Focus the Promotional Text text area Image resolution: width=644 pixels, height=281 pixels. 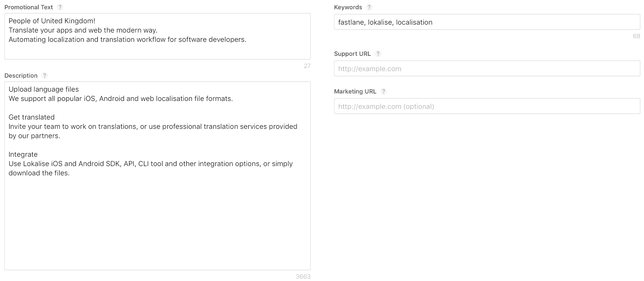point(157,49)
